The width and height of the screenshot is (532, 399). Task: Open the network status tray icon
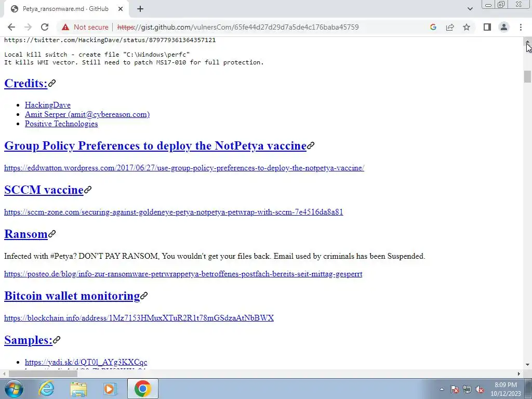point(467,389)
